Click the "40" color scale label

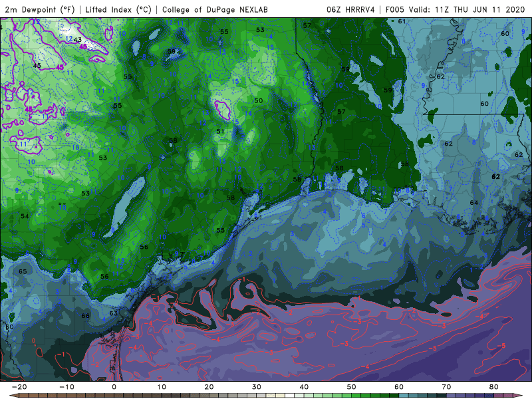(304, 387)
